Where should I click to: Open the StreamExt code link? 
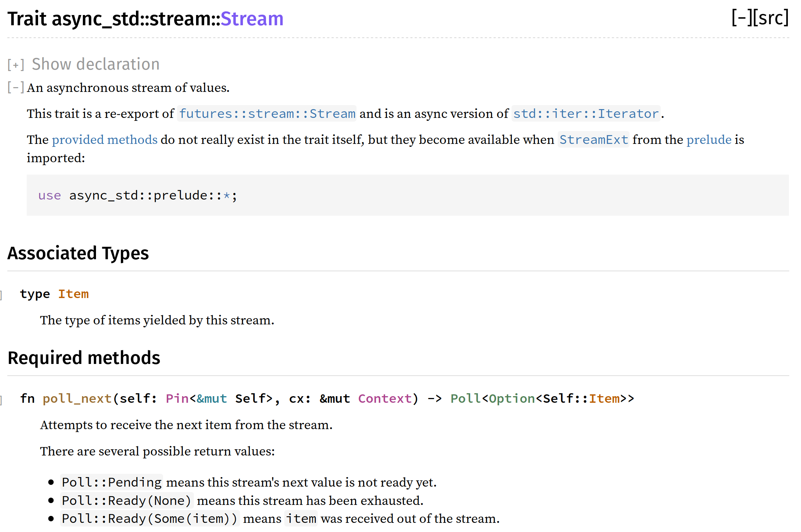tap(593, 140)
